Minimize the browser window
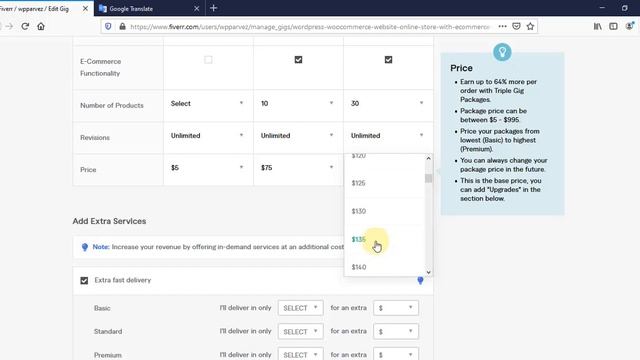The height and width of the screenshot is (360, 640). [602, 8]
